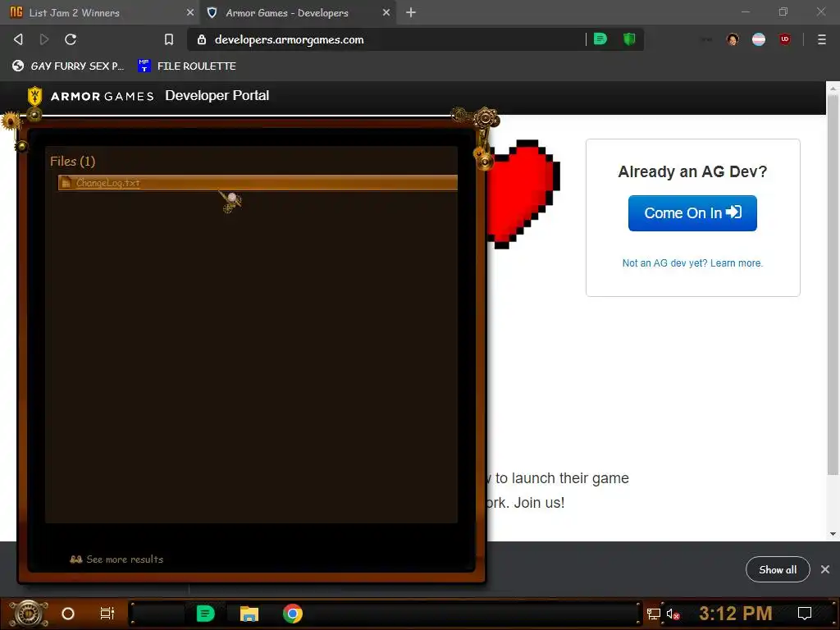Screen dimensions: 840x630
Task: Click the Developer Portal heading
Action: [x=217, y=95]
